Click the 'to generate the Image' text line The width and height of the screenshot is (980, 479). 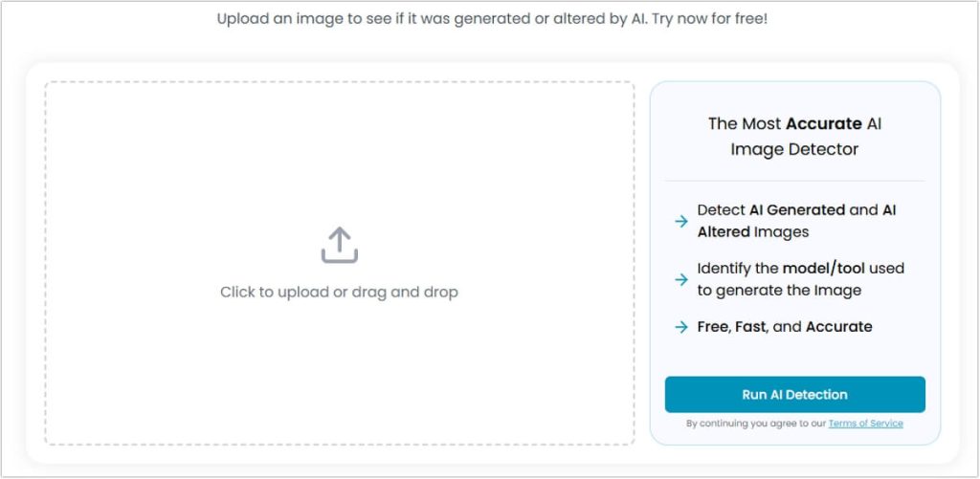pos(779,291)
